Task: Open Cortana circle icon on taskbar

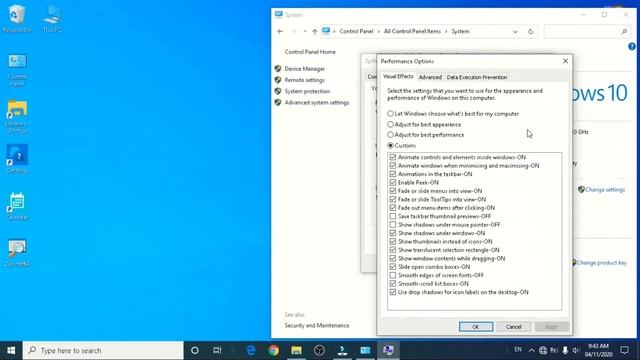Action: point(195,350)
